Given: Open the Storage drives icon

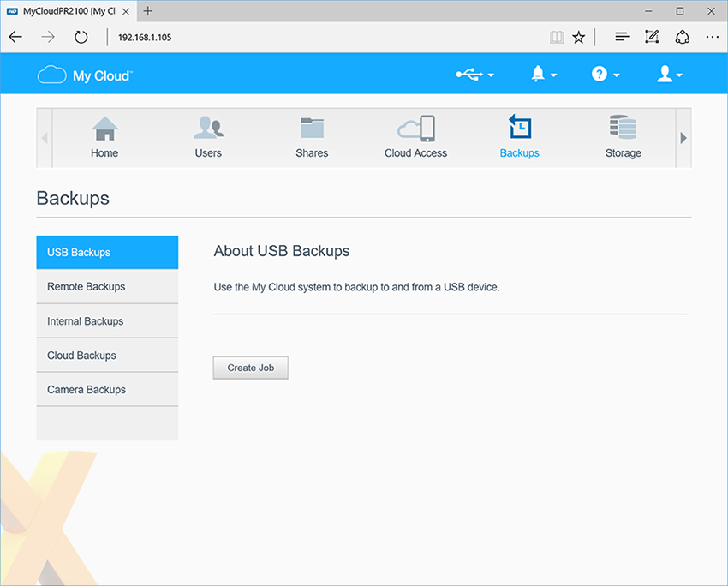Looking at the screenshot, I should point(623,128).
